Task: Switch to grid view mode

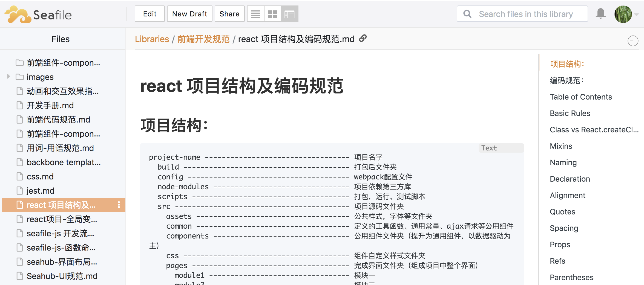Action: [x=272, y=14]
